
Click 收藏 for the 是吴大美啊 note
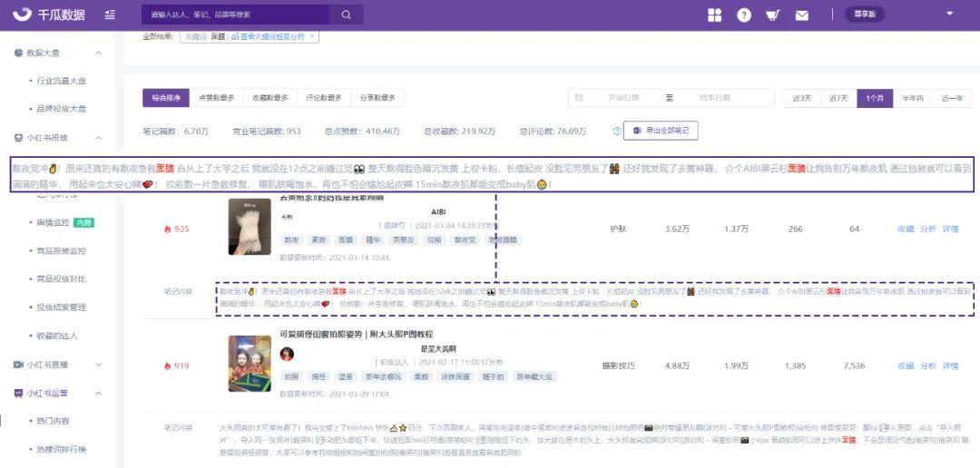[906, 366]
